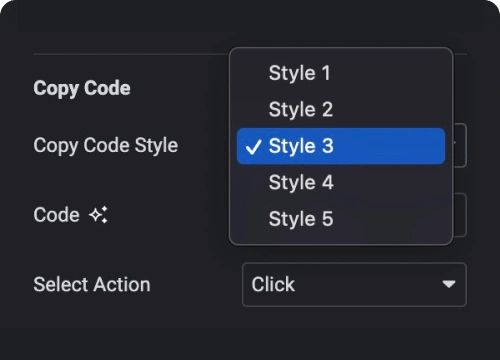Choose Style 1 from the style list

pyautogui.click(x=341, y=73)
